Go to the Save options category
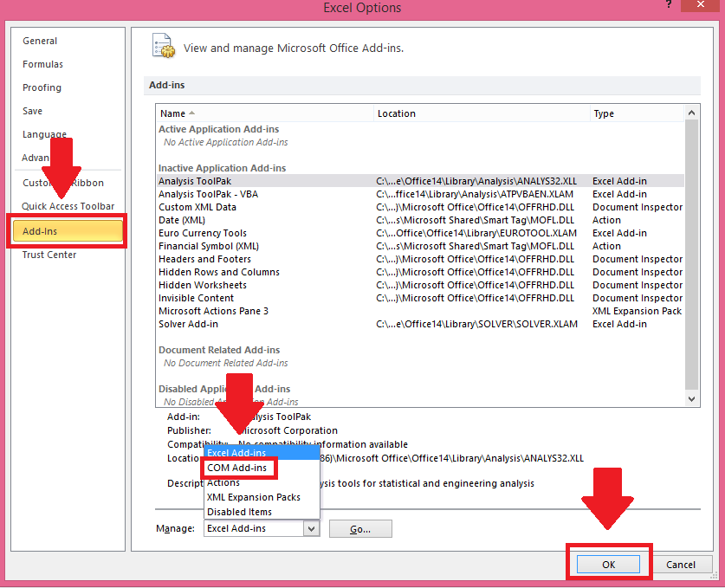This screenshot has width=725, height=588. (x=32, y=111)
